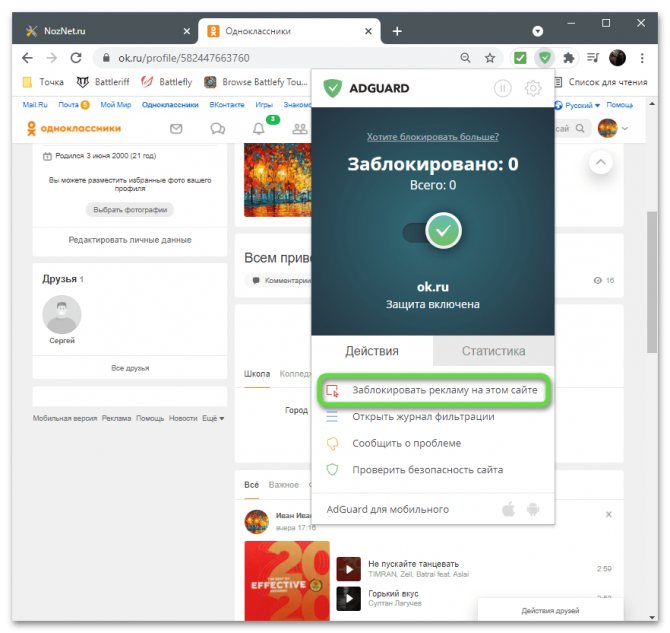Expand the Русский language dropdown
The image size is (670, 633).
point(577,105)
